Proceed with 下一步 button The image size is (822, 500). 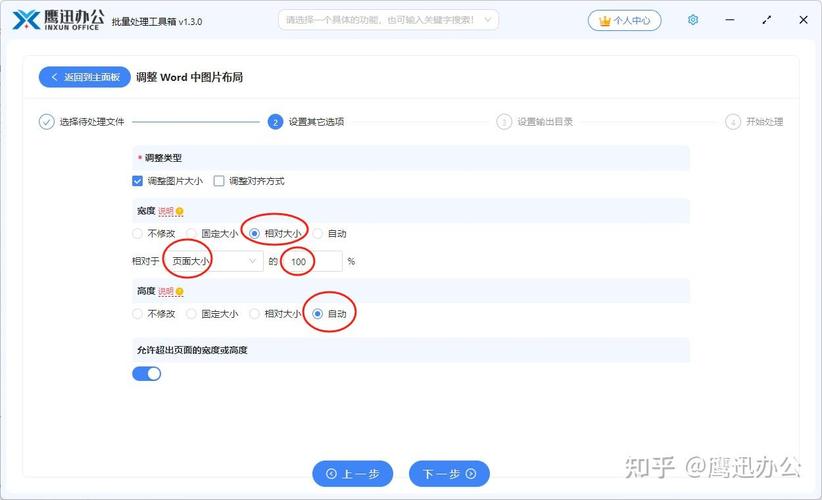pos(449,474)
